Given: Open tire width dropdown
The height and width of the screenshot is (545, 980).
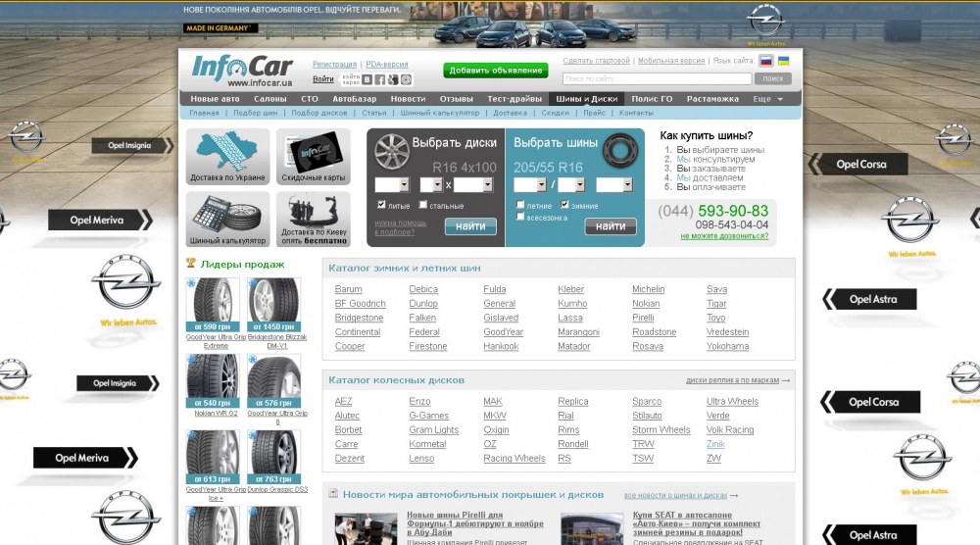Looking at the screenshot, I should tap(530, 185).
